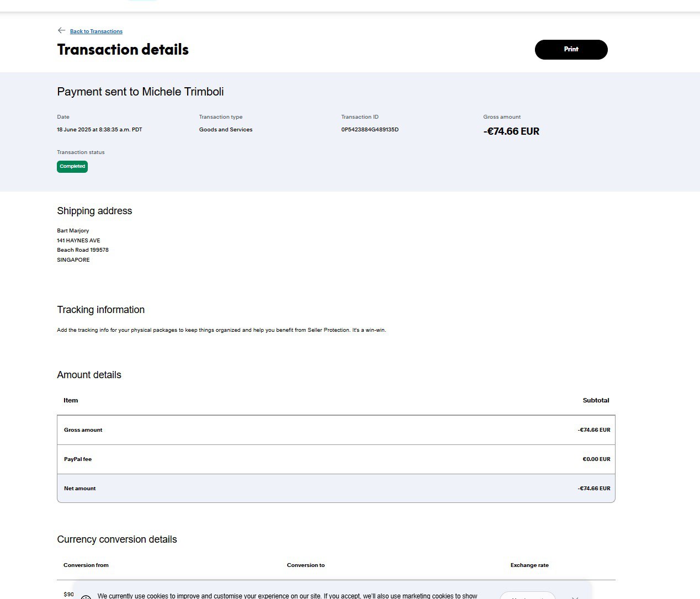This screenshot has width=700, height=599.
Task: Click the Exchange rate column header
Action: pos(529,565)
